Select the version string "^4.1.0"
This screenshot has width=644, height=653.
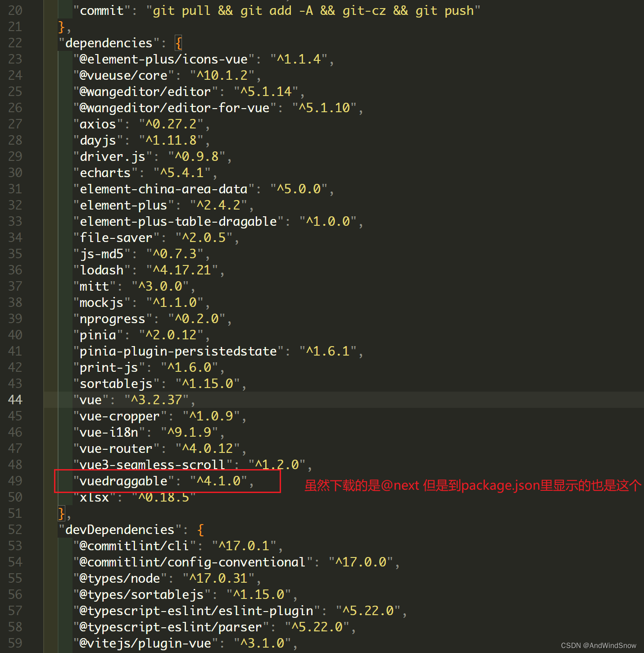click(219, 481)
